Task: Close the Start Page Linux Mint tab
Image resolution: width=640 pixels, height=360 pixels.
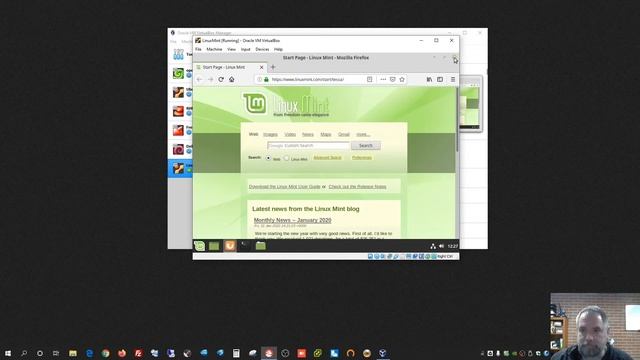Action: [262, 67]
